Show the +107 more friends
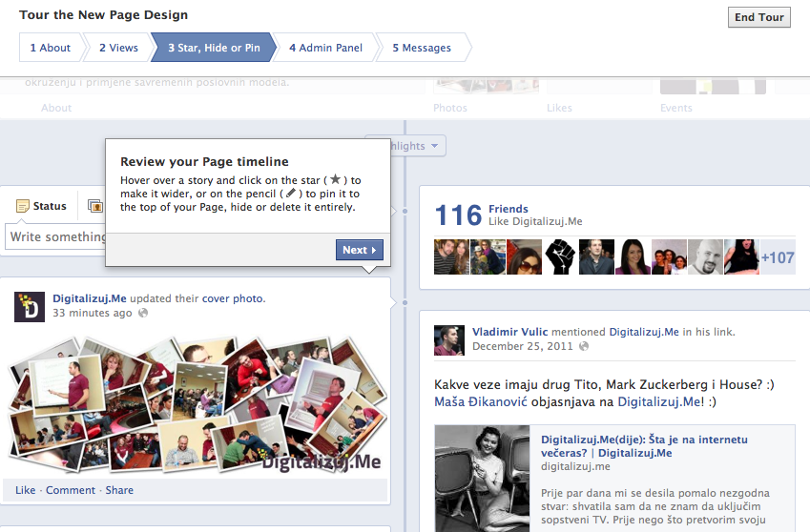This screenshot has height=532, width=810. [x=778, y=257]
